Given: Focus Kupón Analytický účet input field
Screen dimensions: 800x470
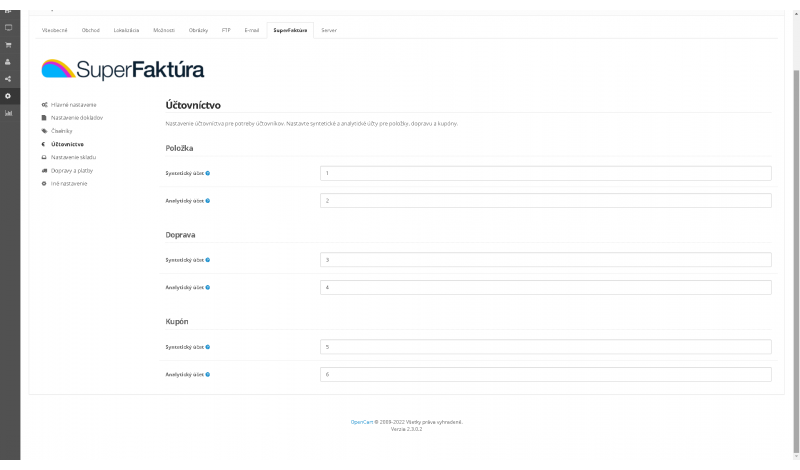Looking at the screenshot, I should tap(545, 375).
